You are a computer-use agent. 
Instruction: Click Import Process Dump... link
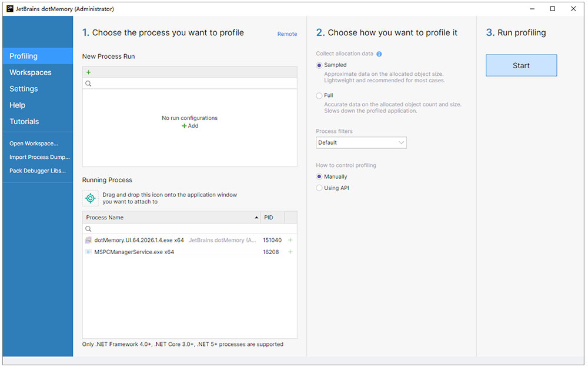tap(39, 157)
